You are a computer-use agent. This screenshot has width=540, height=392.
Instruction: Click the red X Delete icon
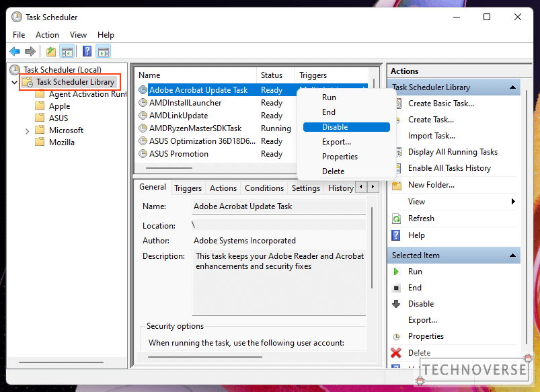pyautogui.click(x=396, y=353)
